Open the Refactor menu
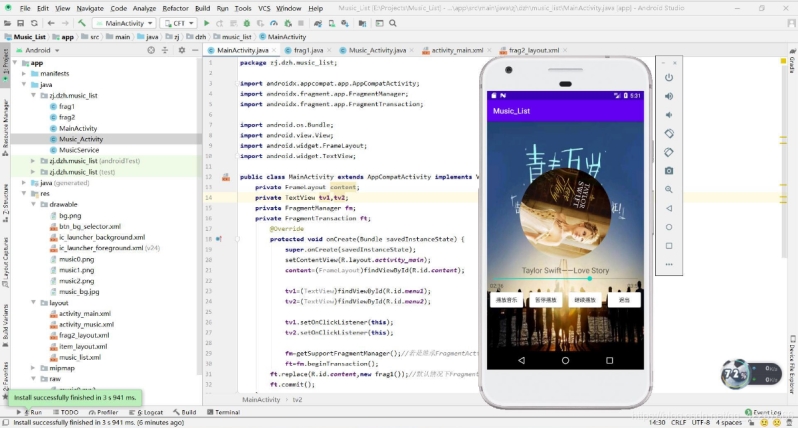The height and width of the screenshot is (428, 800). coord(175,7)
